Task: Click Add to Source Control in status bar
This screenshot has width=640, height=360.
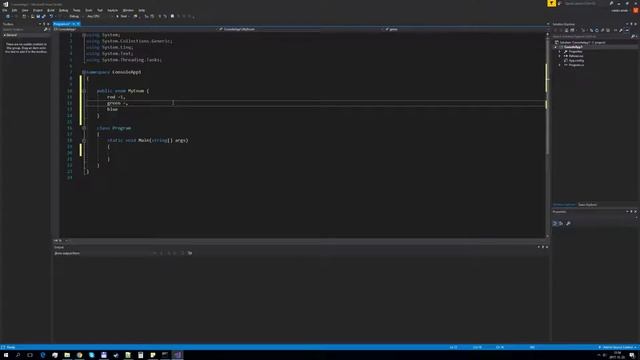Action: 618,347
